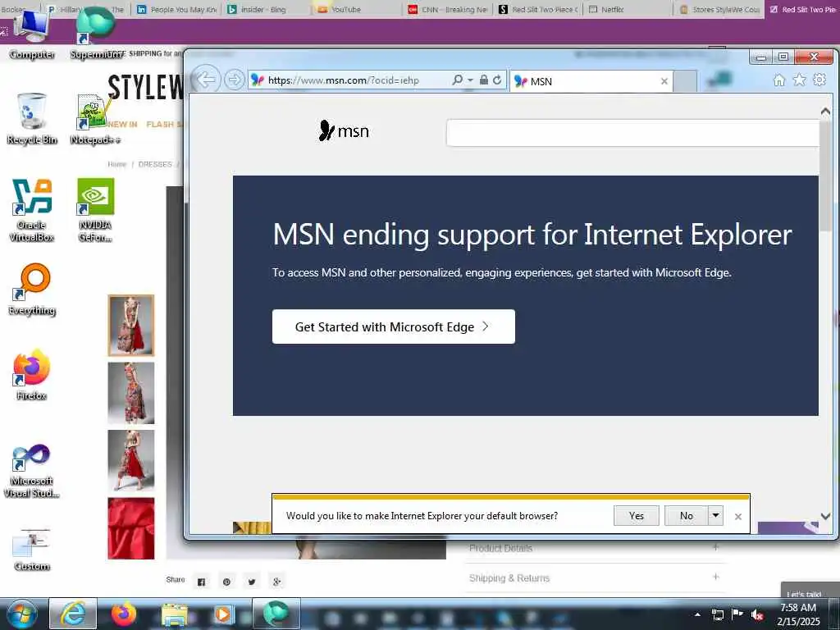The height and width of the screenshot is (630, 840).
Task: Click DRESSES breadcrumb on StyleWe page
Action: click(155, 164)
